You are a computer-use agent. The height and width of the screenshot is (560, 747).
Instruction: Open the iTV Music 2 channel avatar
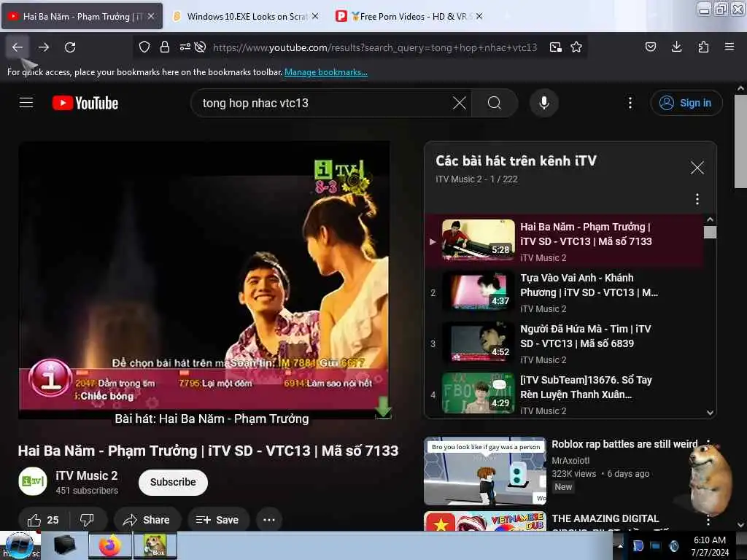(33, 481)
